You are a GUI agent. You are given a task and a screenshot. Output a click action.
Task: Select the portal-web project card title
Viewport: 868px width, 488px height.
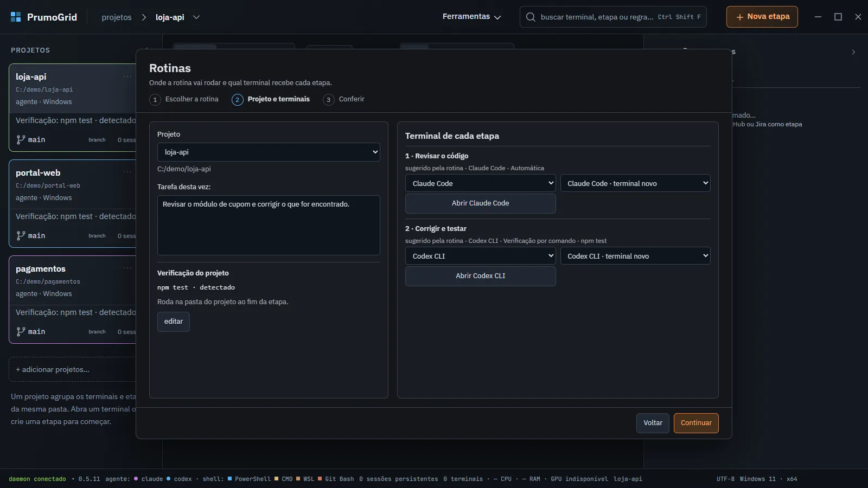click(38, 172)
